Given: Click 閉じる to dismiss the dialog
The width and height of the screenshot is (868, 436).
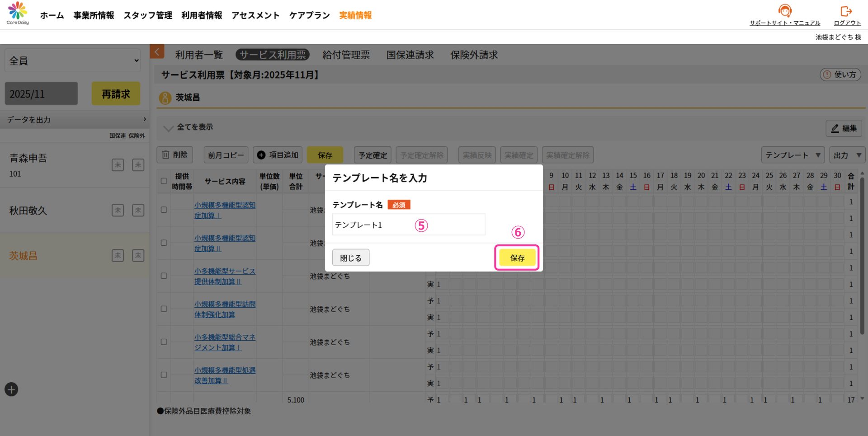Looking at the screenshot, I should point(351,258).
